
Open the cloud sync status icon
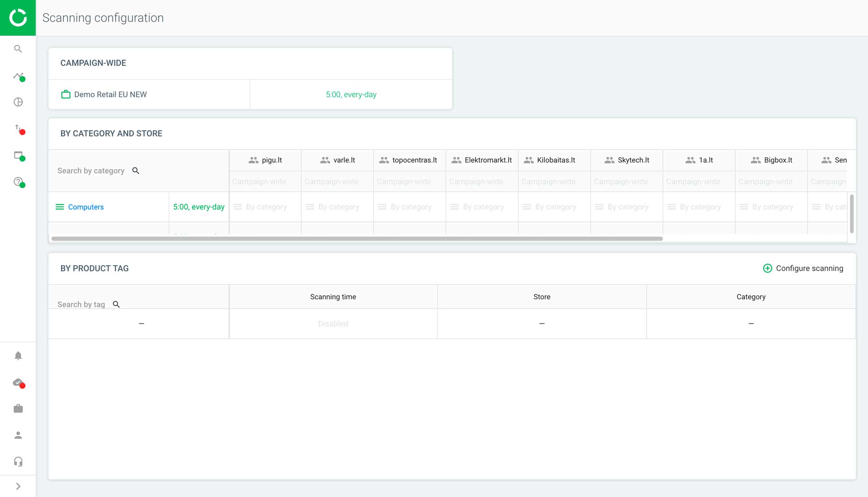(x=18, y=384)
